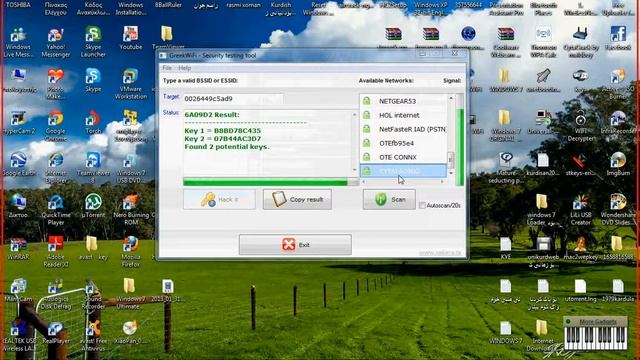This screenshot has height=360, width=640.
Task: Select HOL internet network
Action: pyautogui.click(x=403, y=115)
